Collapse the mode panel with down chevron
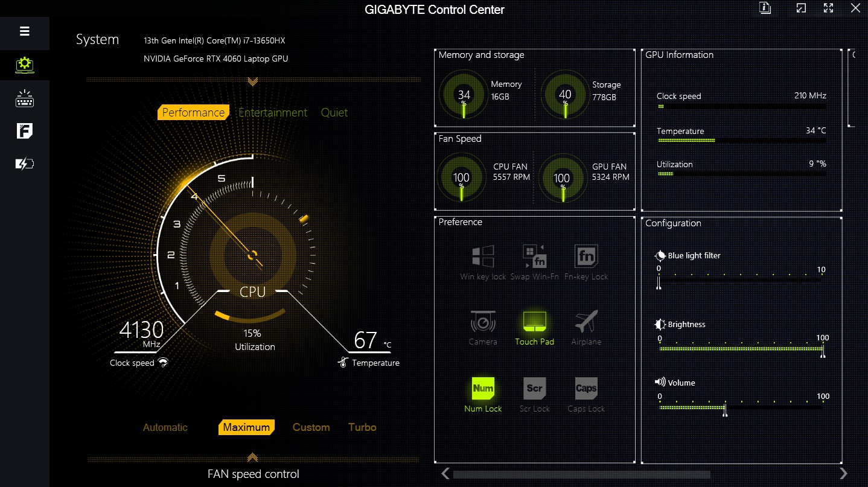 click(253, 81)
